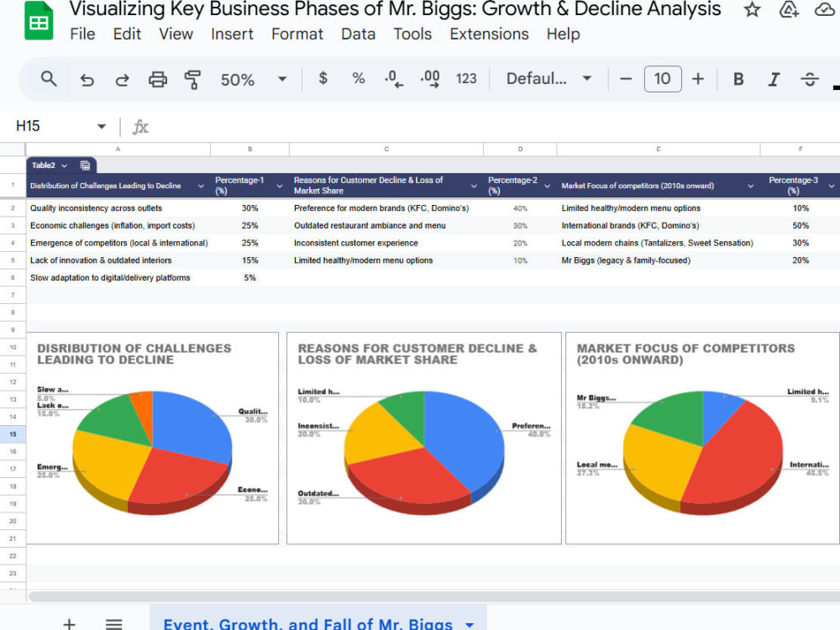
Task: Click the table view icon beside Table2
Action: point(85,165)
